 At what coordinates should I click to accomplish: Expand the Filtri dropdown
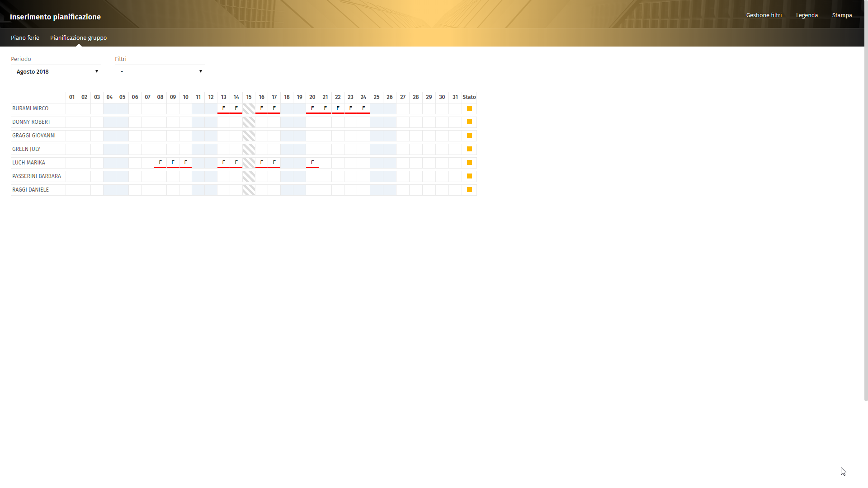160,71
